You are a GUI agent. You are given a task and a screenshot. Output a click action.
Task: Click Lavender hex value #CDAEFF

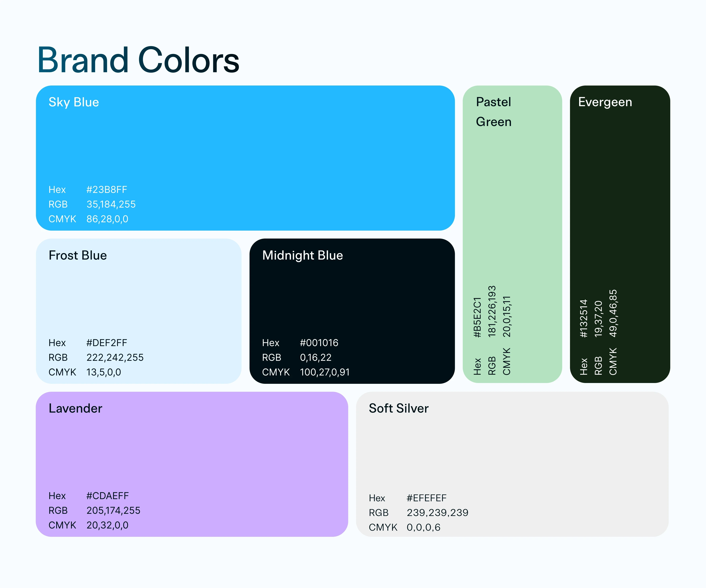coord(108,496)
